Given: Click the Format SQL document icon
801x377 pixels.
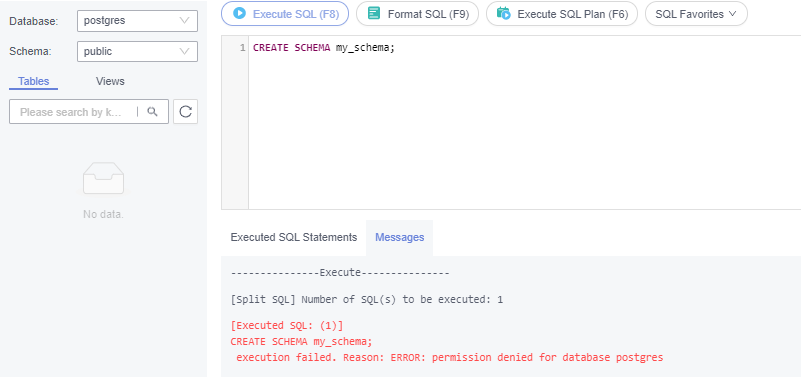Looking at the screenshot, I should (374, 13).
